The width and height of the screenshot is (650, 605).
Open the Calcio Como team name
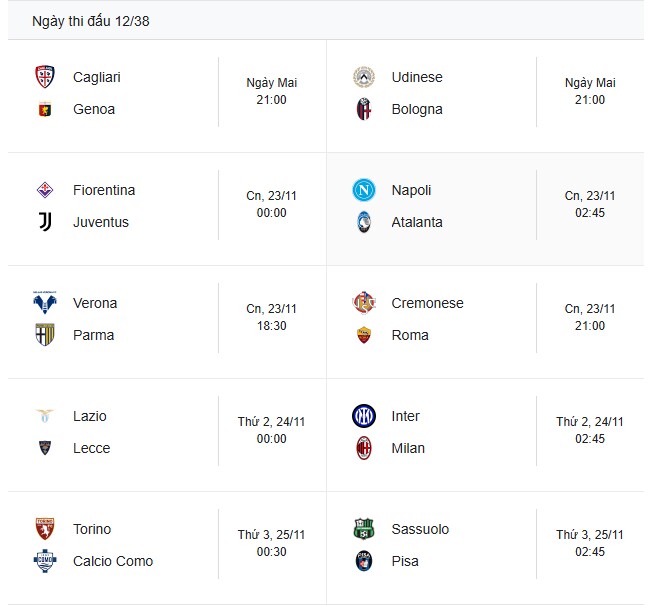(113, 561)
